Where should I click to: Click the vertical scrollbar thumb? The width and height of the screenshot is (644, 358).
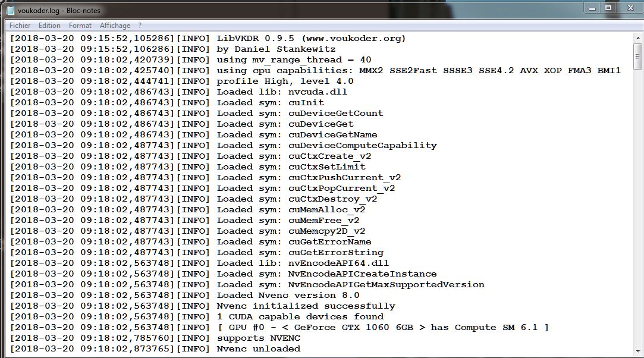coord(638,56)
